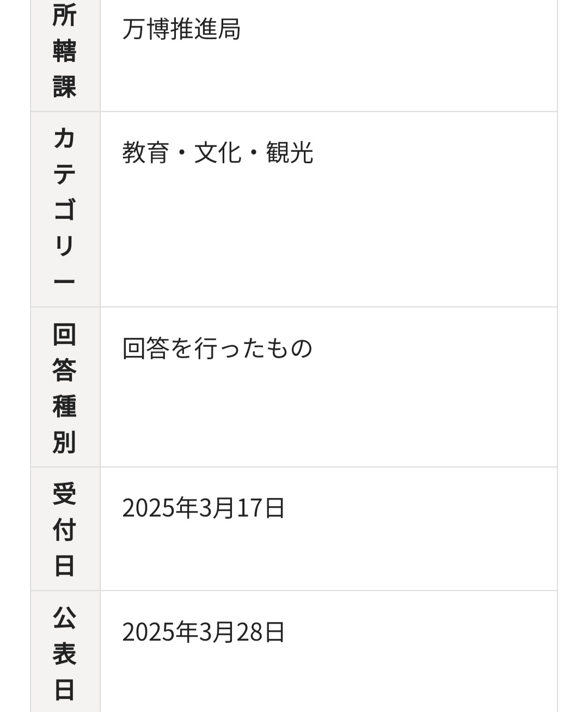Click the 回答を行ったもの value text
588x712 pixels.
[217, 348]
